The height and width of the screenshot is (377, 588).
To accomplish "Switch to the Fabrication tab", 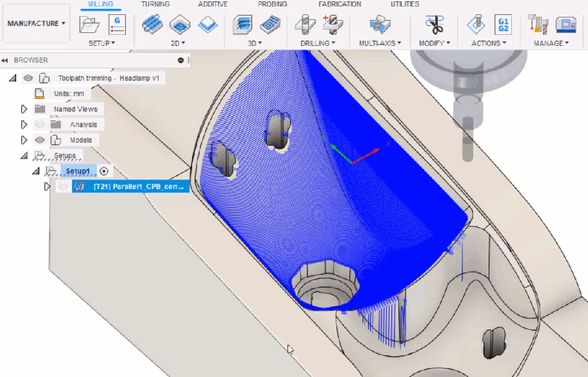I will pyautogui.click(x=340, y=5).
